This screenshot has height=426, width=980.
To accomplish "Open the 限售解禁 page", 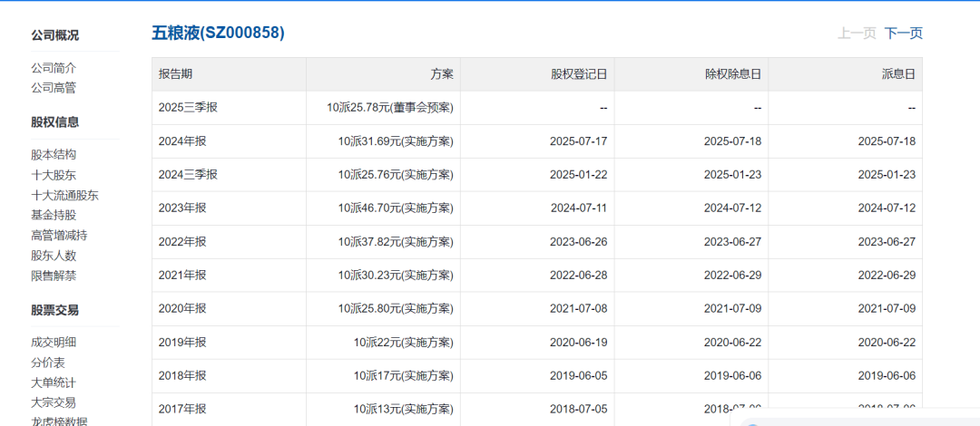I will (54, 276).
